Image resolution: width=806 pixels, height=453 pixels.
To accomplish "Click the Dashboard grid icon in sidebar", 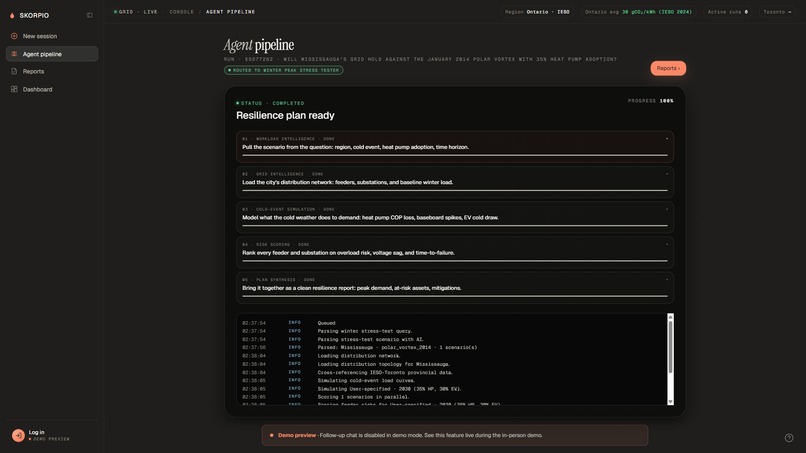I will pos(14,89).
